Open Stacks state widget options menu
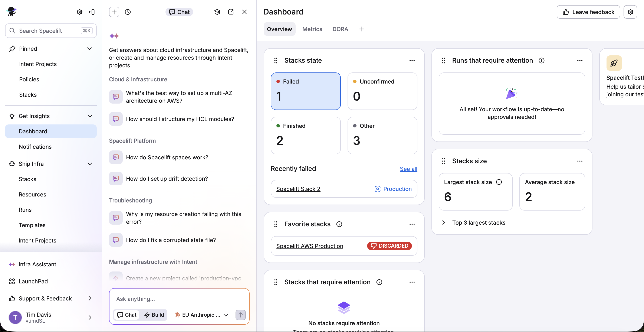Image resolution: width=644 pixels, height=332 pixels. [412, 61]
